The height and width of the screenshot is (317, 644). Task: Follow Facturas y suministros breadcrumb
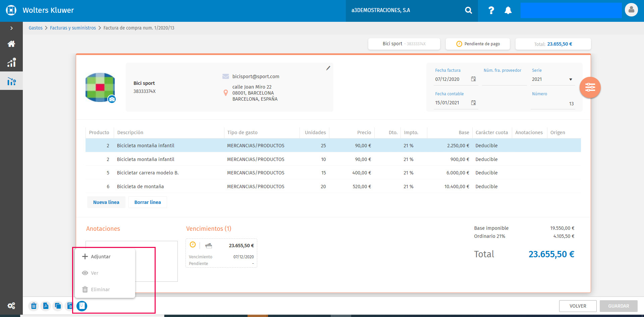(73, 28)
